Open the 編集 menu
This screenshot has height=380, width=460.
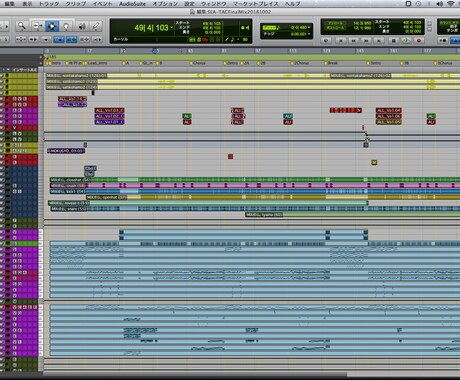click(10, 4)
